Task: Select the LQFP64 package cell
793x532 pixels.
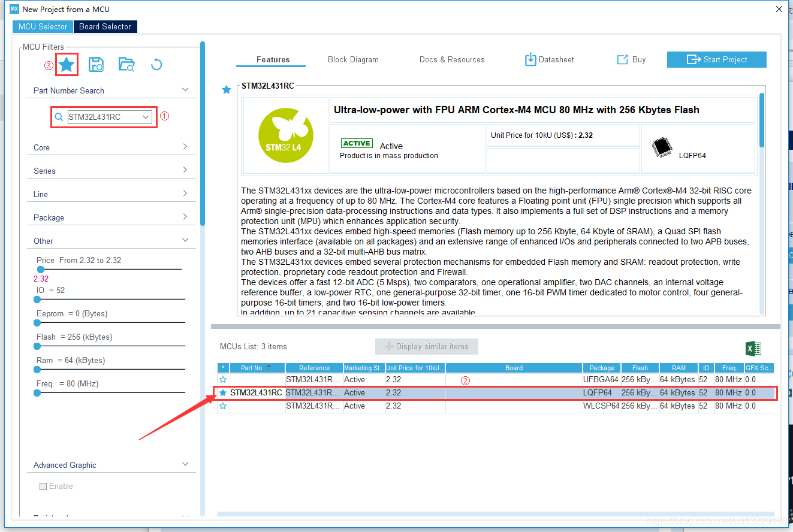Action: [x=602, y=393]
